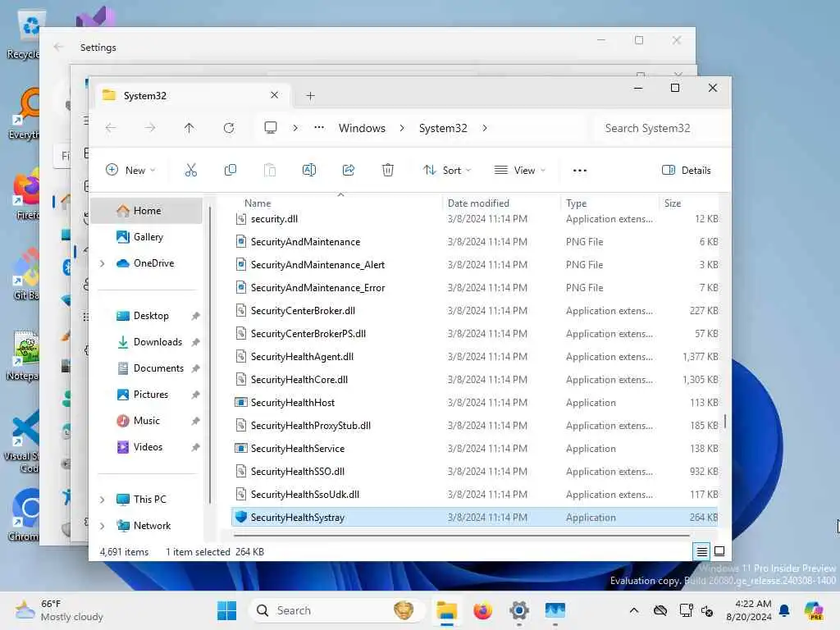
Task: Click chevron after Windows in address bar
Action: click(x=402, y=128)
